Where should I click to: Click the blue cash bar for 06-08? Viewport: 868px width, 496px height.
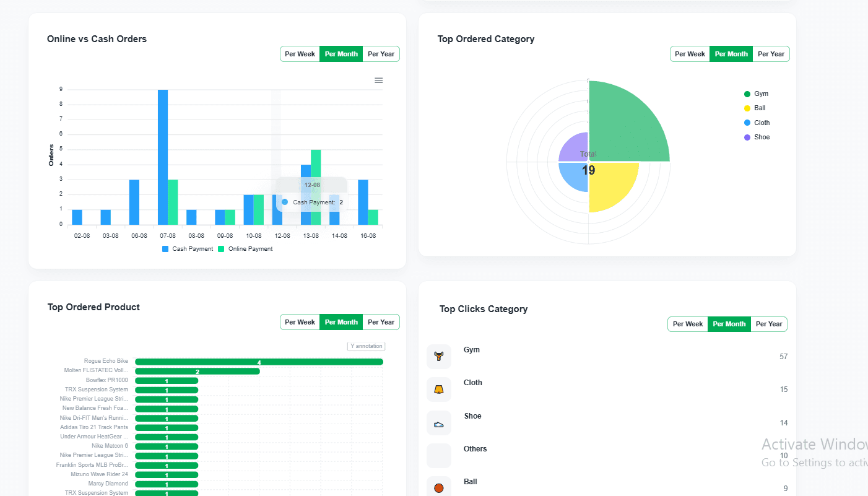134,202
